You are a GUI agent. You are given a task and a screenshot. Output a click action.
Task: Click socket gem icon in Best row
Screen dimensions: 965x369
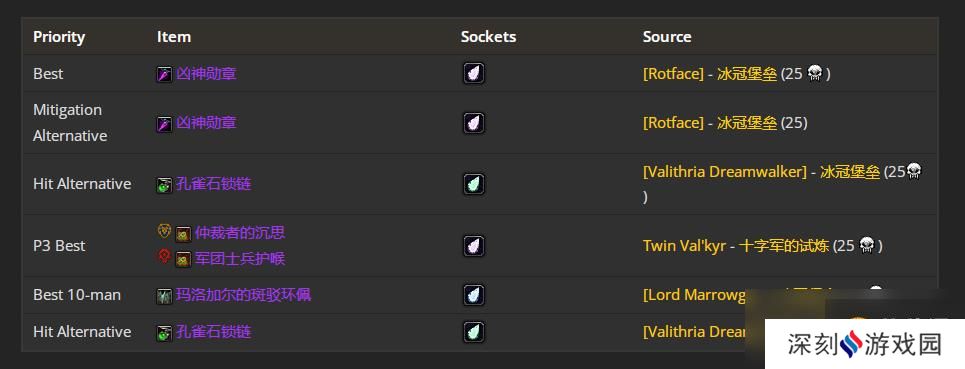coord(473,74)
